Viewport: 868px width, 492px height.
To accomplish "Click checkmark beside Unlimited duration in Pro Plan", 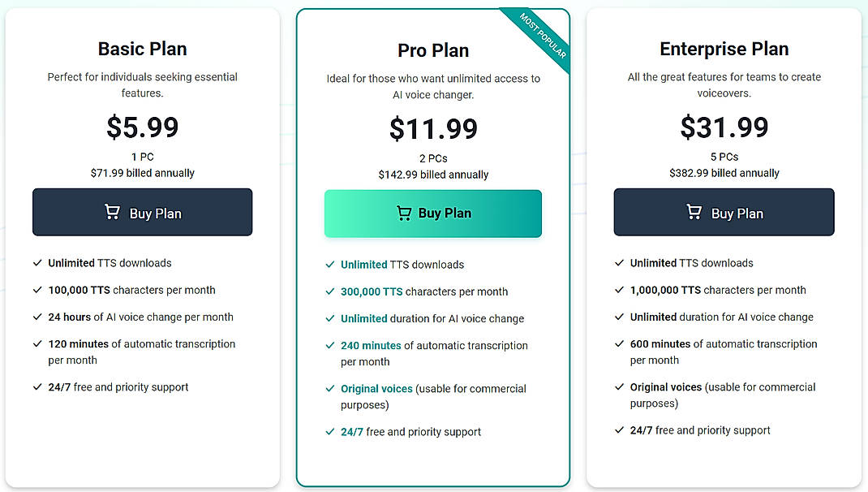I will (x=329, y=317).
